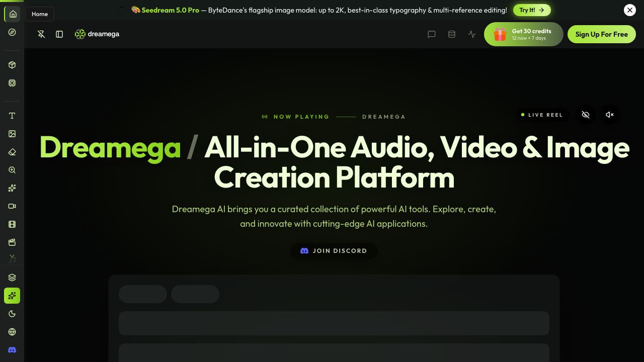Image resolution: width=644 pixels, height=362 pixels.
Task: Click the LIVE REEL badge
Action: coord(542,115)
